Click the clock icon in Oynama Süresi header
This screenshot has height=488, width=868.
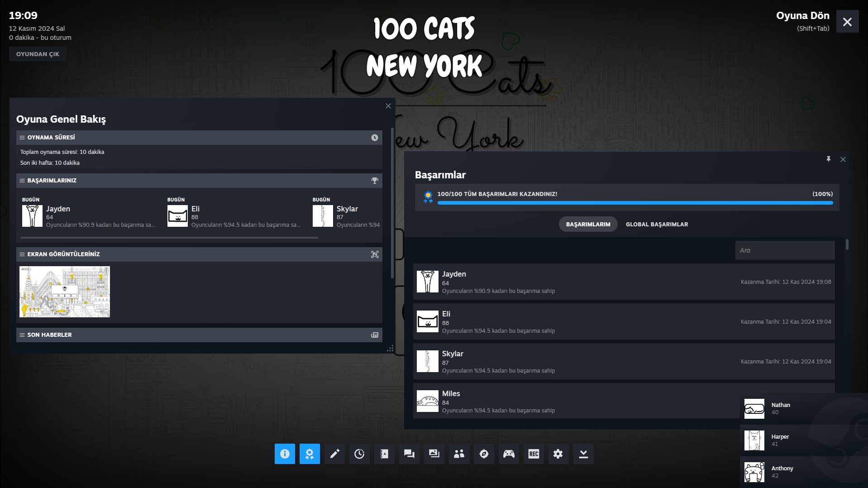pos(375,138)
